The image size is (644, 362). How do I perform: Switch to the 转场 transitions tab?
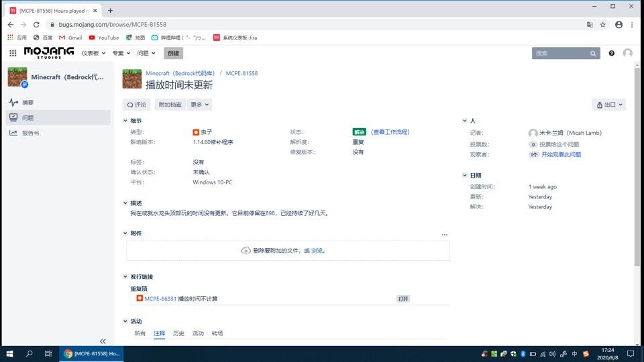pos(217,333)
